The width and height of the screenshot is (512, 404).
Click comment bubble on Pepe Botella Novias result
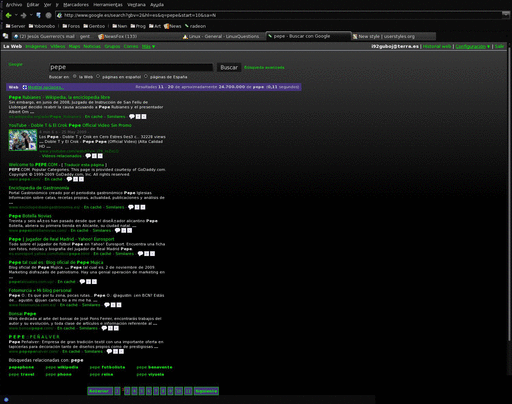tap(117, 230)
